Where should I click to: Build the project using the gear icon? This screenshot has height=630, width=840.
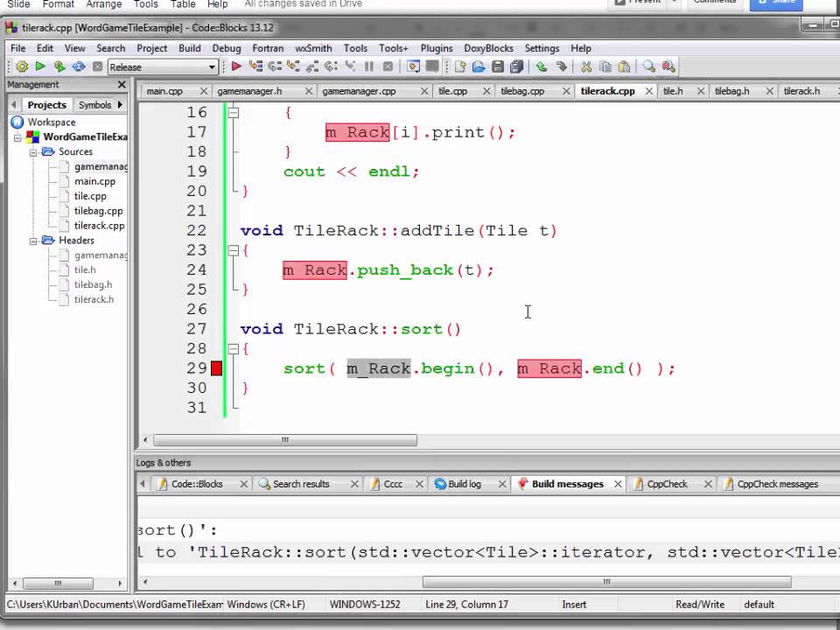point(23,66)
